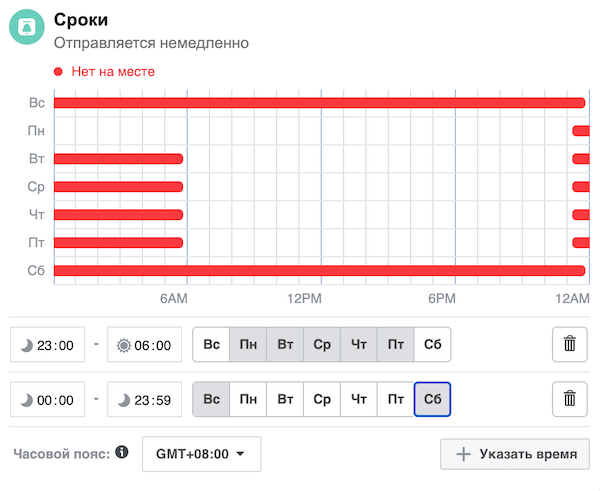This screenshot has height=491, width=600.
Task: Click the Sunday red bar in chart
Action: pyautogui.click(x=318, y=103)
